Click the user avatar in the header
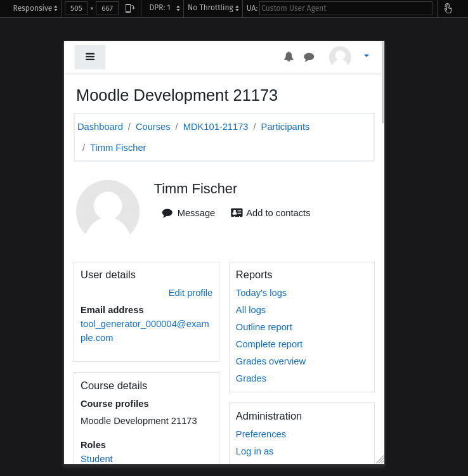This screenshot has height=476, width=468. (x=340, y=57)
